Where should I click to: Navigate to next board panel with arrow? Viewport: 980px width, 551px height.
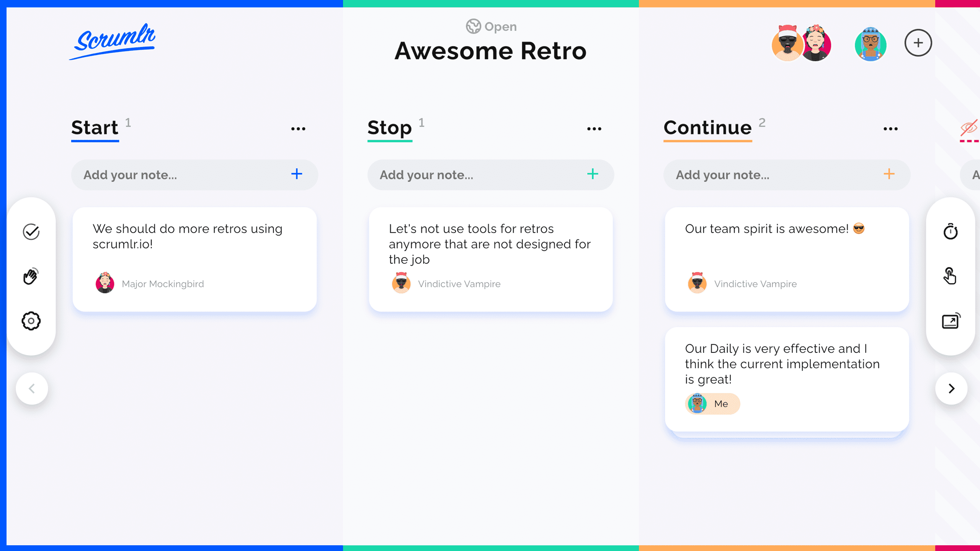tap(951, 388)
